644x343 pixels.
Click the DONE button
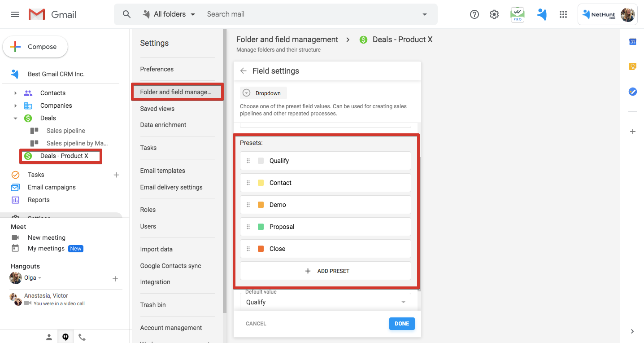click(401, 324)
